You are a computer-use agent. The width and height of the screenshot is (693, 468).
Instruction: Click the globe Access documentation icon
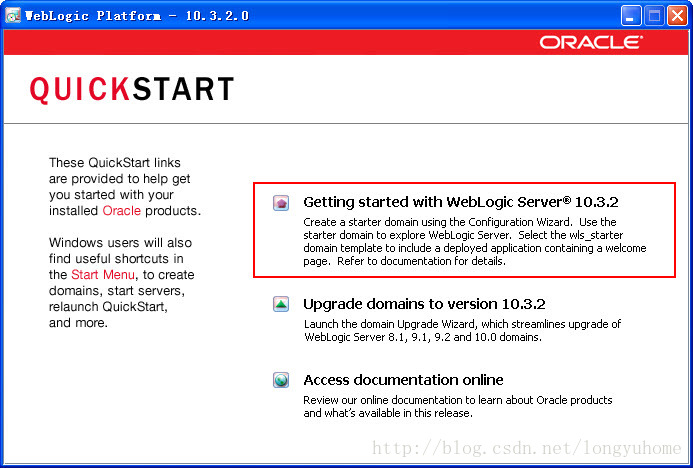281,380
